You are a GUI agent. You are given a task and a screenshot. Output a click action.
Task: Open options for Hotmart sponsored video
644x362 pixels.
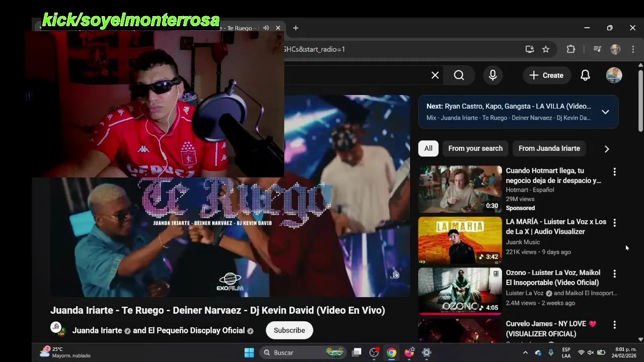point(614,172)
